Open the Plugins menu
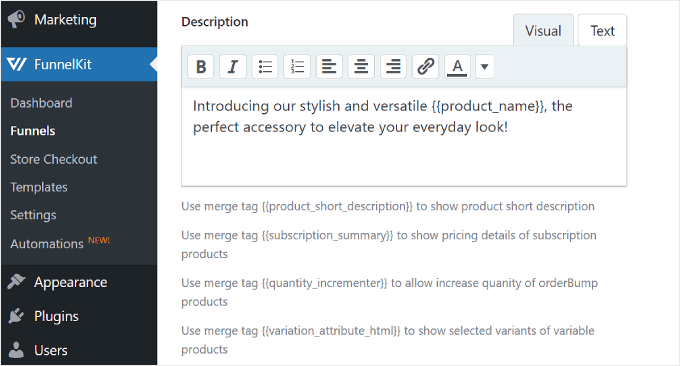Screen dimensions: 680x366 [x=79, y=316]
